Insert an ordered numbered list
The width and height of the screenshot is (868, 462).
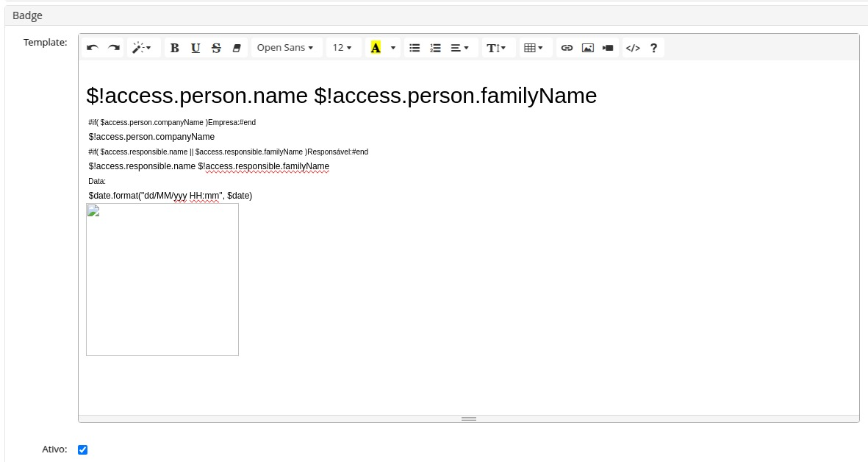point(435,48)
